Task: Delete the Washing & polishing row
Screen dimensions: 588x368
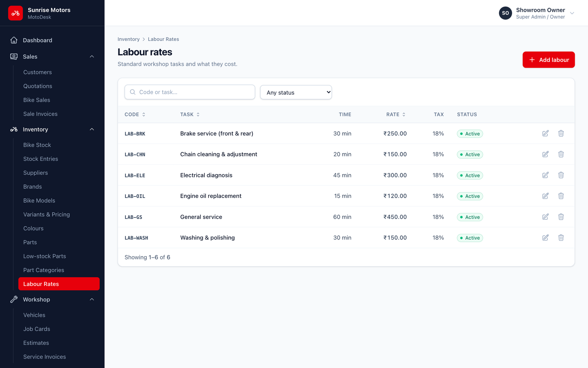Action: [561, 238]
